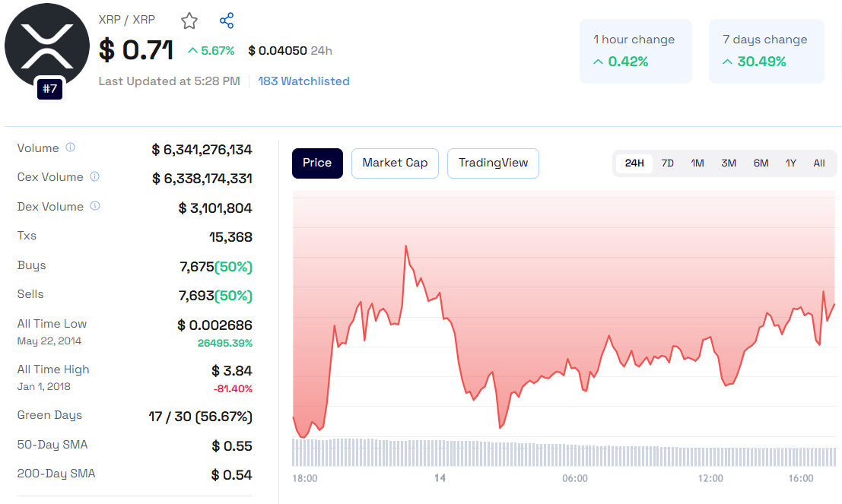Click the Volume info icon
Image resolution: width=842 pixels, height=504 pixels.
[70, 147]
